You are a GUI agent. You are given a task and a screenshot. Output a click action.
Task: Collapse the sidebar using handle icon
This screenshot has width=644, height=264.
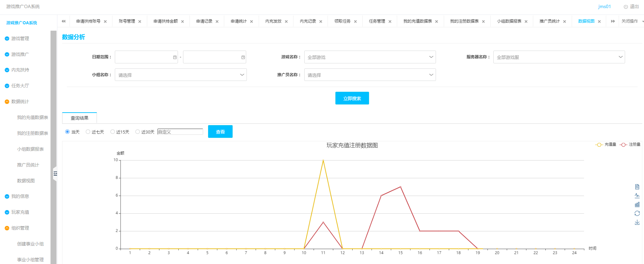pos(55,174)
